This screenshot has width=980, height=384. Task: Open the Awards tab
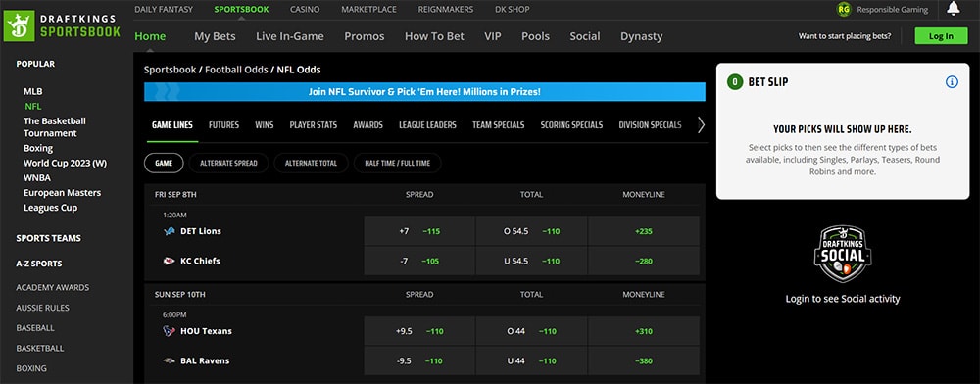pos(367,124)
